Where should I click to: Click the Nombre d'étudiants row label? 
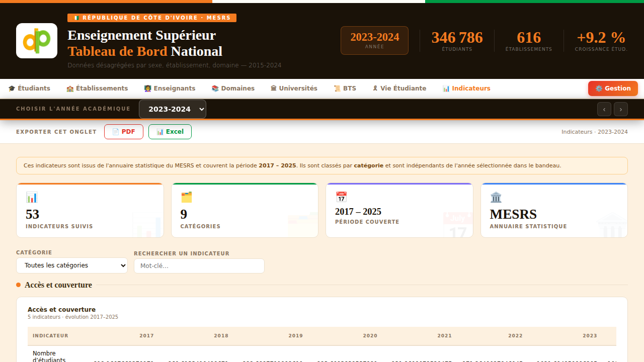click(x=49, y=357)
